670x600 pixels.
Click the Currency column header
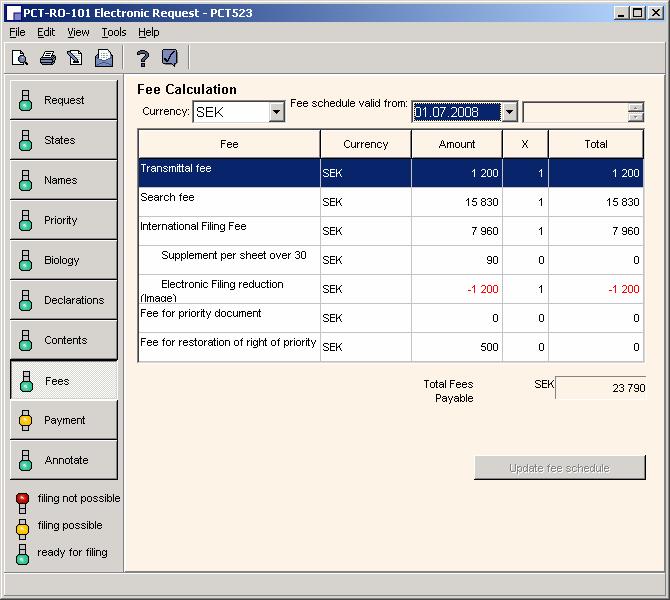click(x=366, y=144)
